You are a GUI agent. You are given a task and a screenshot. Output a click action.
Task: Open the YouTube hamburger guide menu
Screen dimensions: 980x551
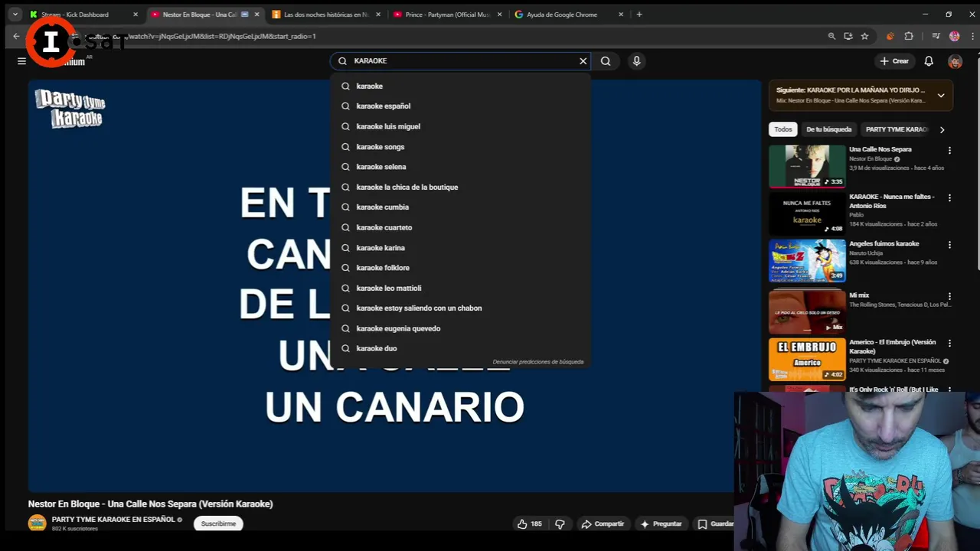point(21,61)
